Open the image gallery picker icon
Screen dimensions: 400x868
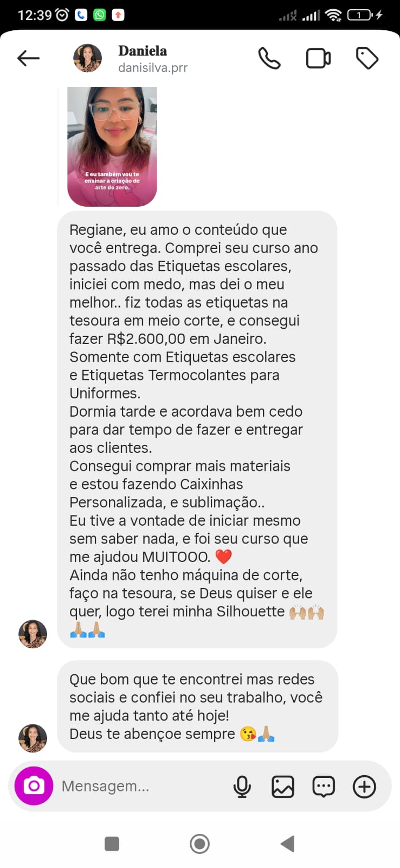click(282, 786)
